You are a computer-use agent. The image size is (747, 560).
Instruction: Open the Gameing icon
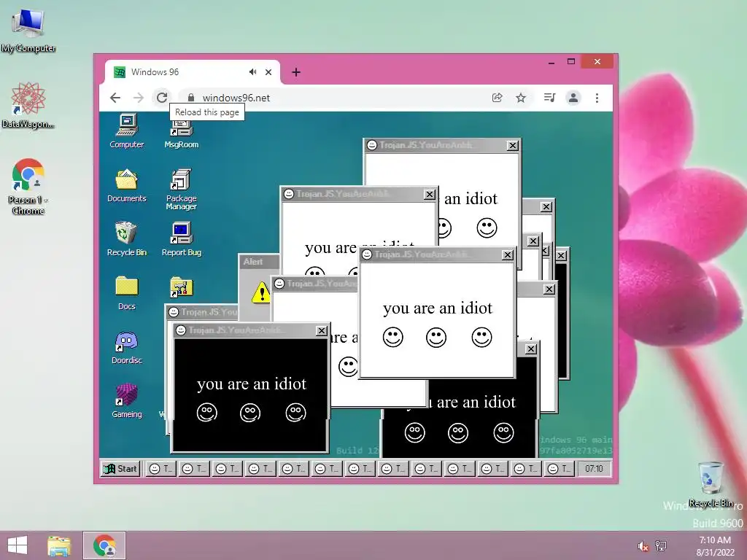[x=126, y=401]
